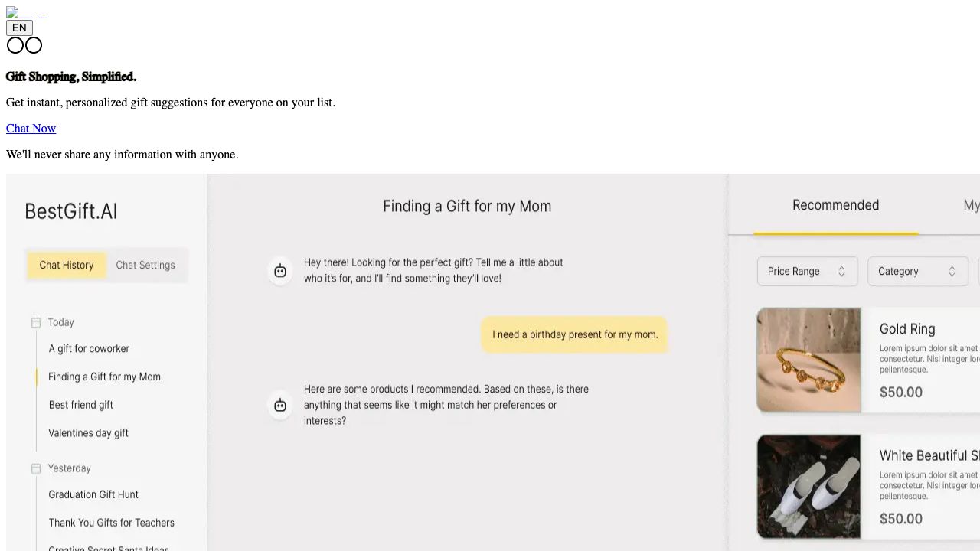Click the bot avatar beside first greeting
This screenshot has width=980, height=551.
coord(280,270)
